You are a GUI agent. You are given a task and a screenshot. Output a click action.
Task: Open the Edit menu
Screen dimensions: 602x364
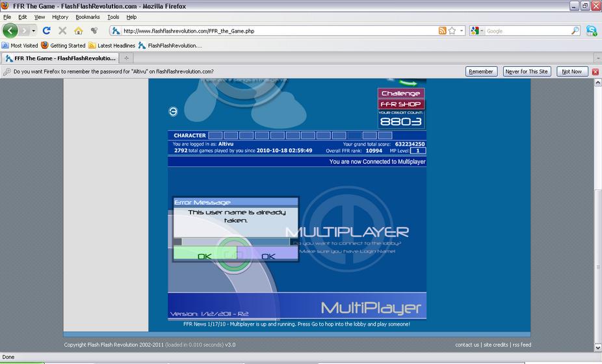(x=23, y=17)
